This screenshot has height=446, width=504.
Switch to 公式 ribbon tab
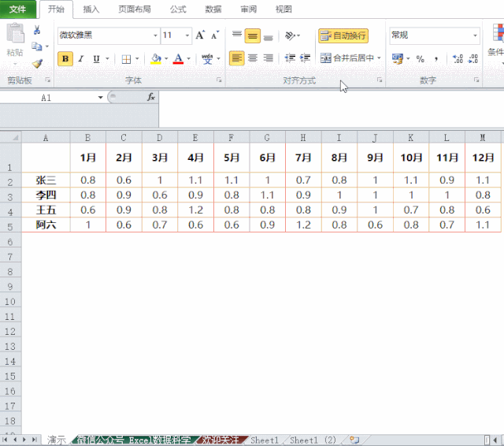coord(178,9)
